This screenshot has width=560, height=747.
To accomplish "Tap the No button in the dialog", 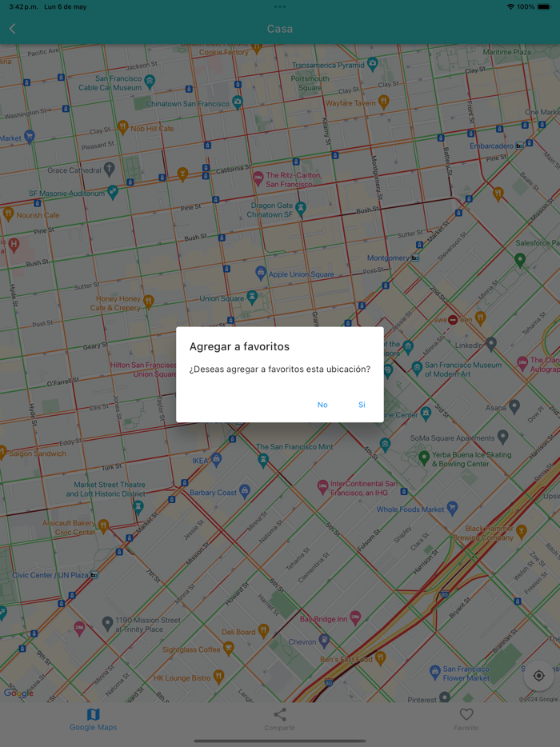I will tap(322, 405).
